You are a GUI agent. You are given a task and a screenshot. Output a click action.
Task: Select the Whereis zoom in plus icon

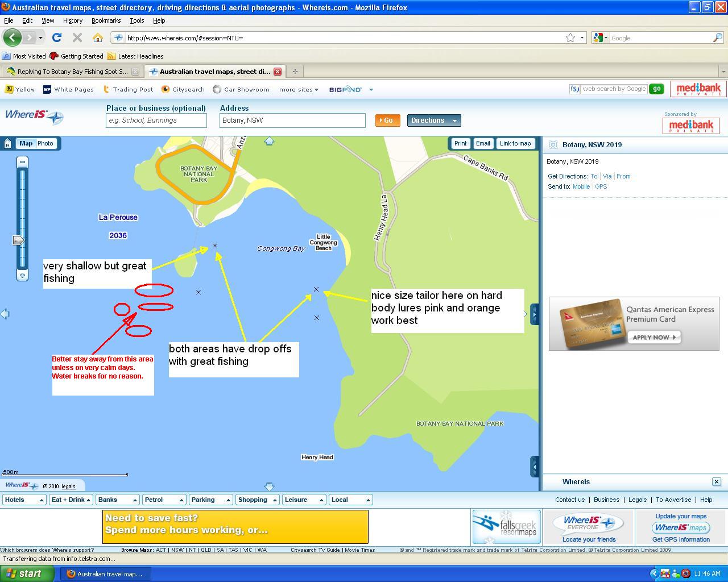click(x=23, y=276)
